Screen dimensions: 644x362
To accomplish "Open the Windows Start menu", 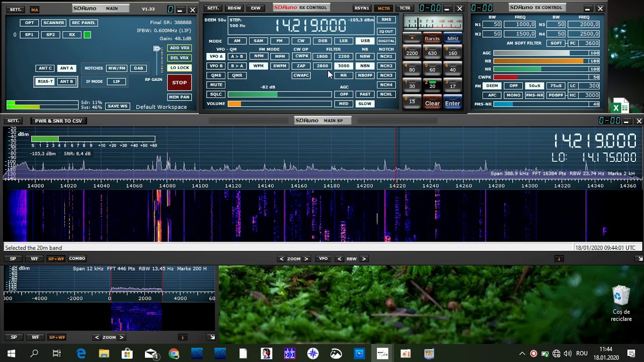I will pyautogui.click(x=11, y=353).
